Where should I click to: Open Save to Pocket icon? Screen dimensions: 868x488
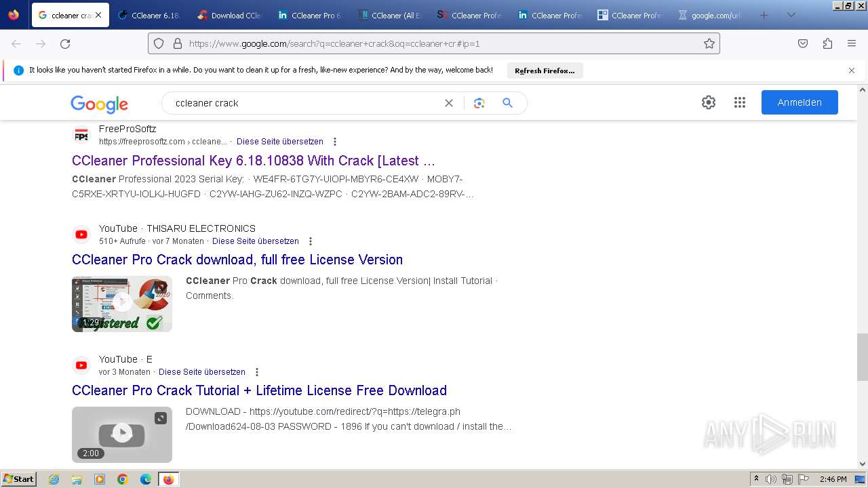tap(803, 43)
